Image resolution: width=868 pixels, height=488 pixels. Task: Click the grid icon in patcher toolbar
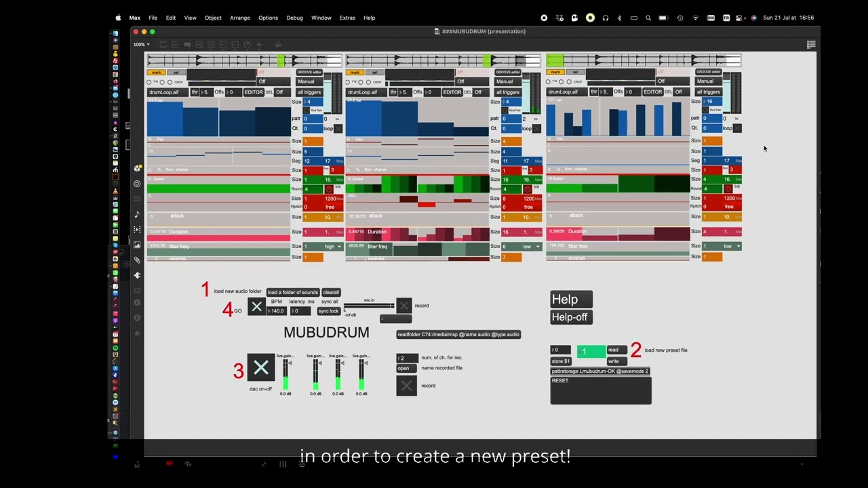(810, 45)
